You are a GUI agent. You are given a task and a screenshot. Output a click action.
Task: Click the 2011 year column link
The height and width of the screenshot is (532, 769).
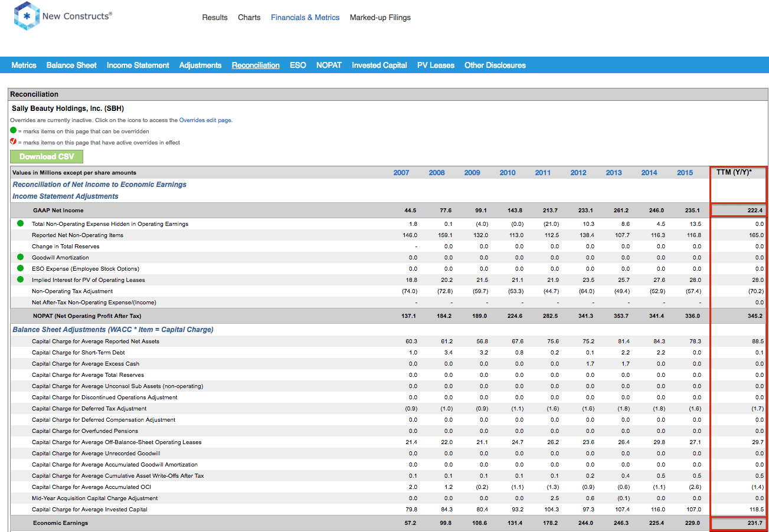(543, 173)
